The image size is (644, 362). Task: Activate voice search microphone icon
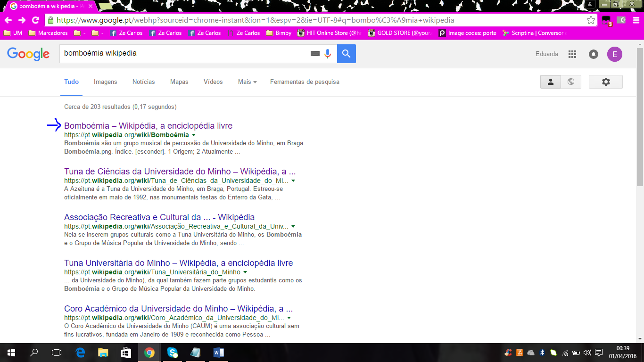(x=328, y=54)
